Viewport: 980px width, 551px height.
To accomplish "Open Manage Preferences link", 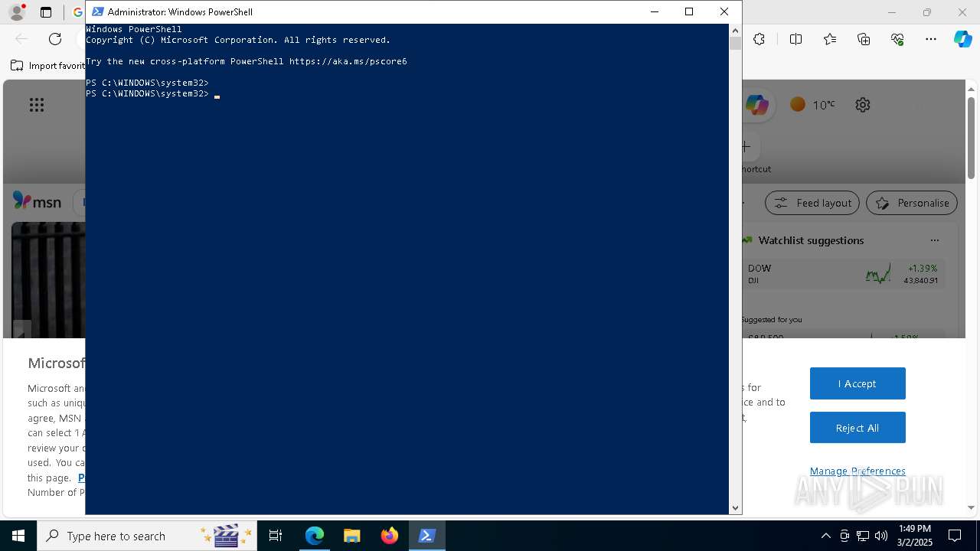I will point(857,471).
